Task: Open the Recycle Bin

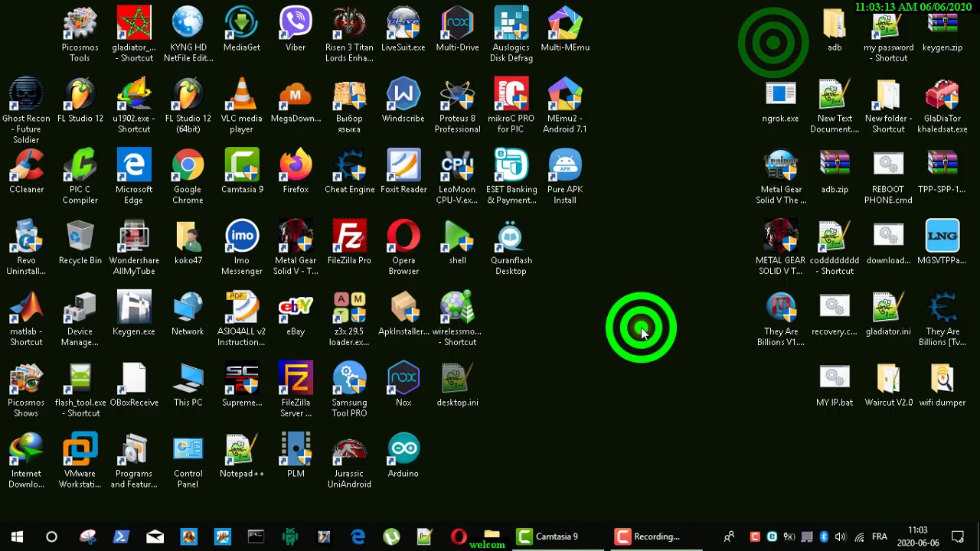Action: 80,243
